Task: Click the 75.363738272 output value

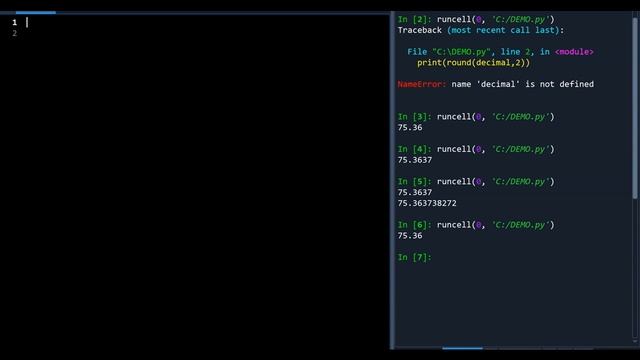Action: coord(427,203)
